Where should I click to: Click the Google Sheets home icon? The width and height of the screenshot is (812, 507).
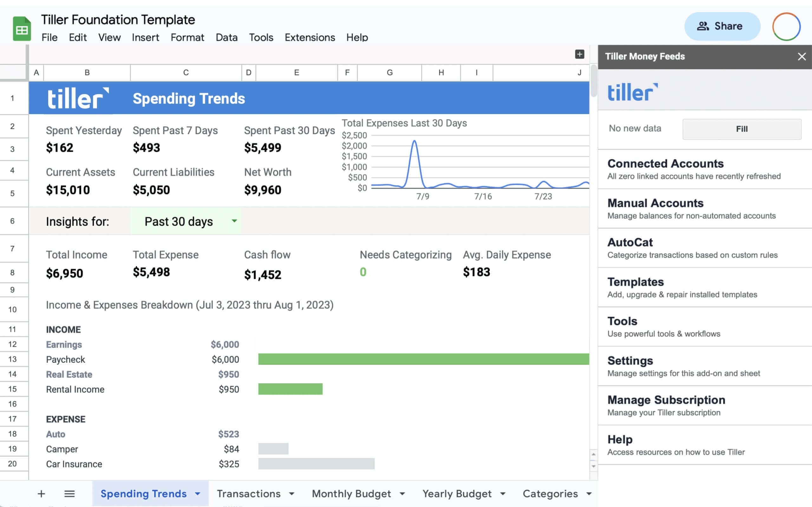pyautogui.click(x=22, y=29)
